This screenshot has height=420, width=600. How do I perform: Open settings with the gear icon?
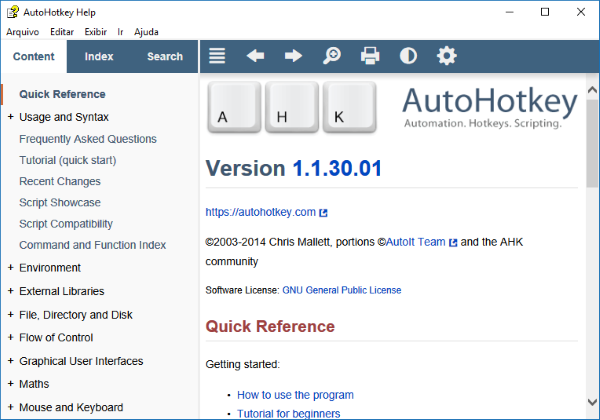[447, 56]
